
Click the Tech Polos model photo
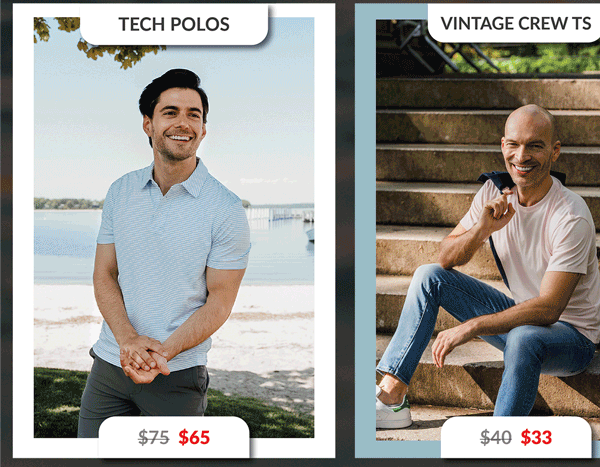(174, 227)
